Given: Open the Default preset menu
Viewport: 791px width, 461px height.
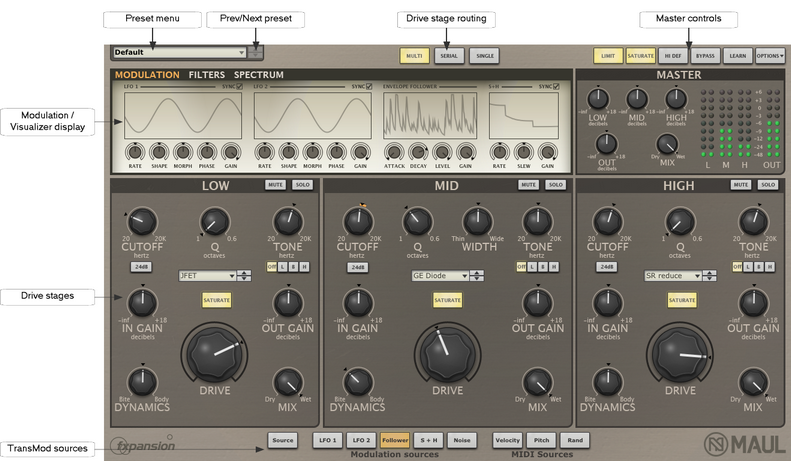Looking at the screenshot, I should click(180, 52).
